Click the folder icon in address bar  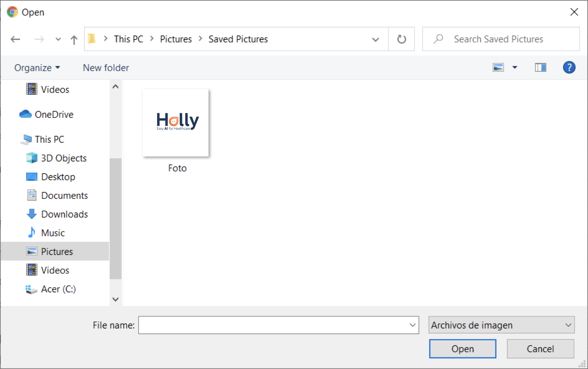click(x=92, y=39)
